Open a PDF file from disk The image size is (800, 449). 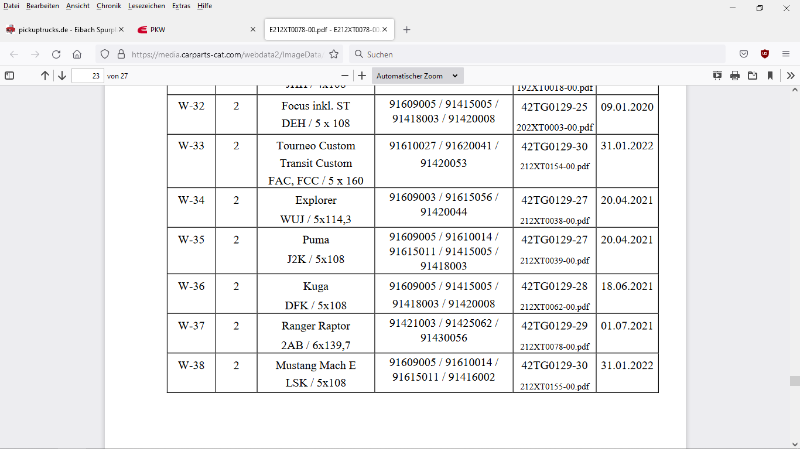tap(753, 76)
